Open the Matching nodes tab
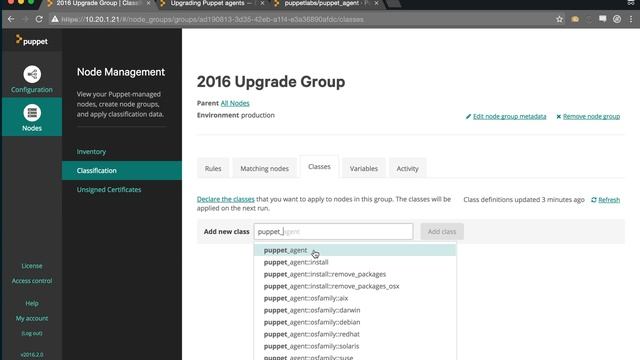Viewport: 640px width, 360px height. pyautogui.click(x=264, y=168)
